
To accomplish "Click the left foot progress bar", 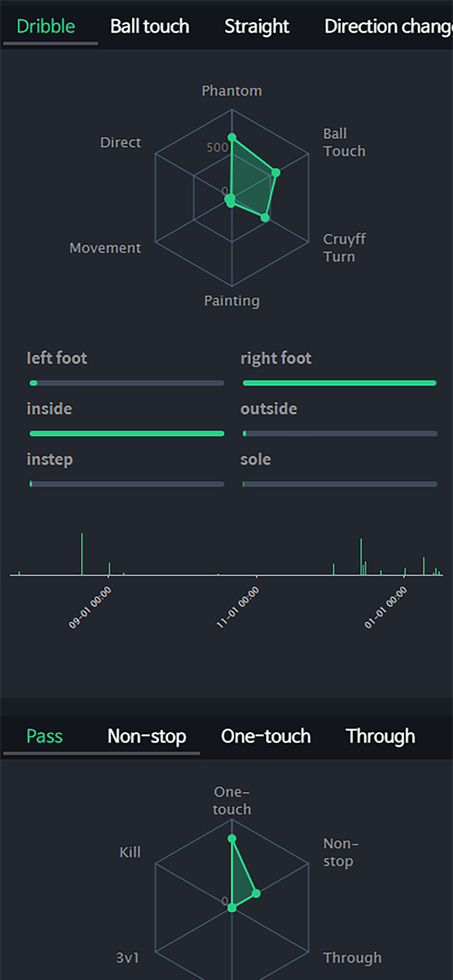I will (x=126, y=383).
